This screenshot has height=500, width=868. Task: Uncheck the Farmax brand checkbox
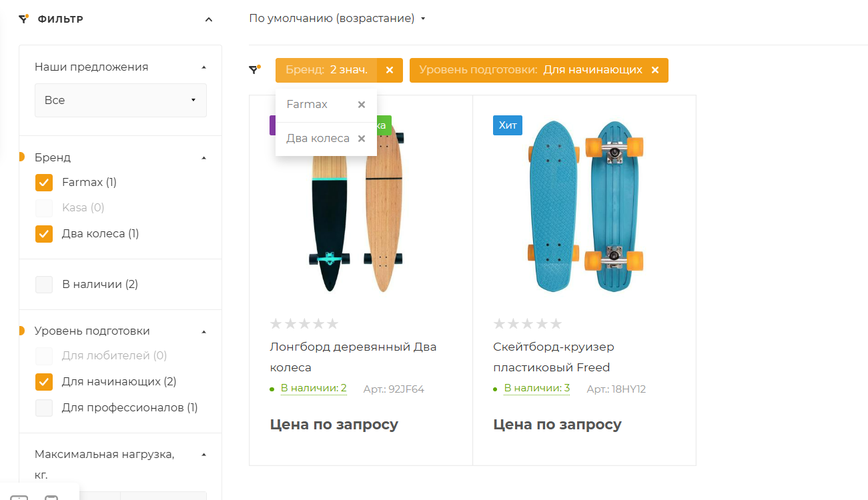tap(44, 183)
